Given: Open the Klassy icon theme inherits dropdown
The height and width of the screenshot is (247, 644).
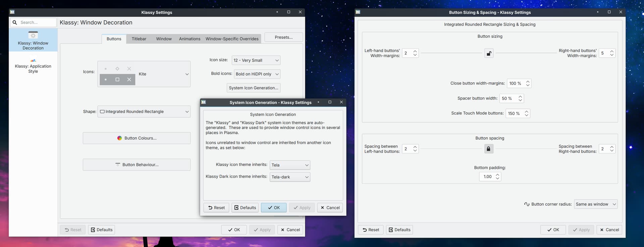Looking at the screenshot, I should (290, 165).
